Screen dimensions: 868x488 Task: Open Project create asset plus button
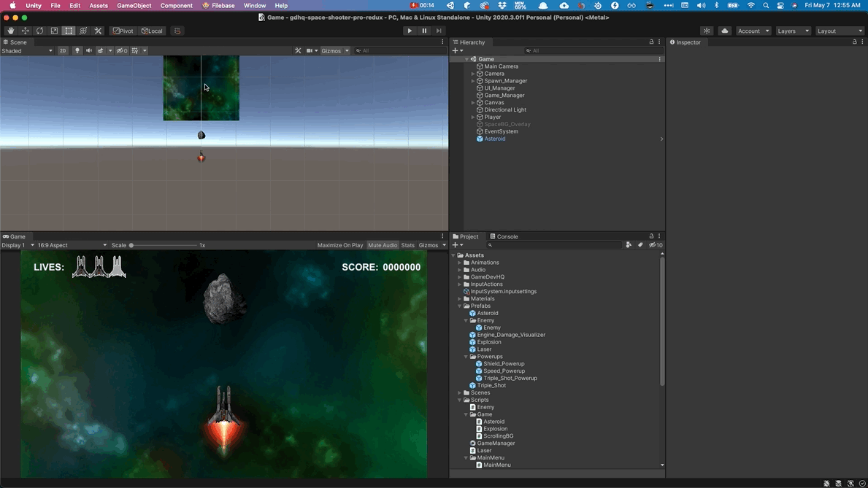point(457,245)
